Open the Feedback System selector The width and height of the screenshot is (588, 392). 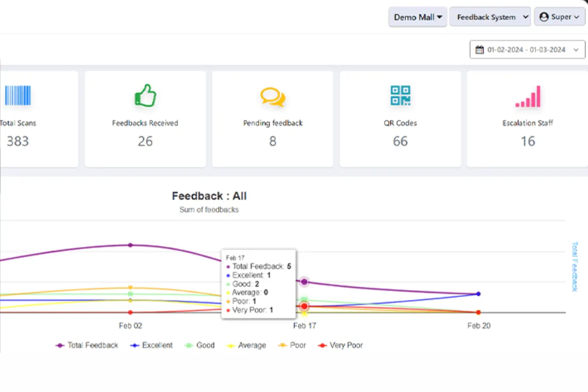click(490, 17)
